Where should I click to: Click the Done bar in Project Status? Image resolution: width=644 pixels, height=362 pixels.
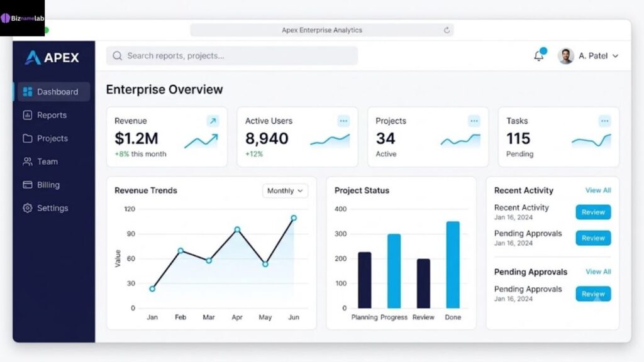click(453, 265)
